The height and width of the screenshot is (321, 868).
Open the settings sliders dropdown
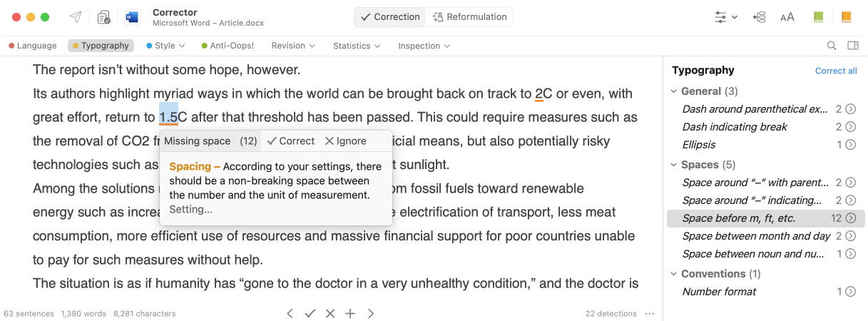[x=726, y=17]
